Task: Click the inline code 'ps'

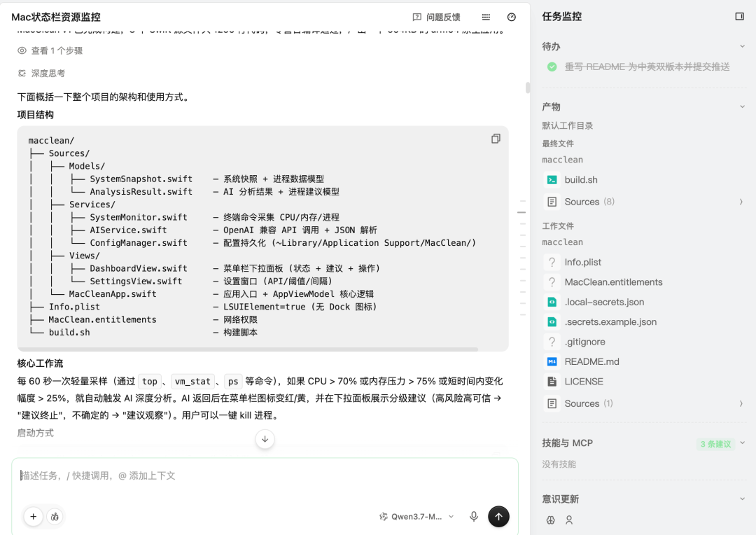Action: [233, 381]
